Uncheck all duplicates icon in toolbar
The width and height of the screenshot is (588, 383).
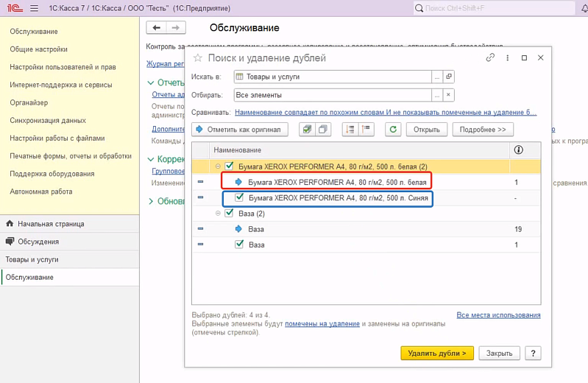click(x=322, y=129)
